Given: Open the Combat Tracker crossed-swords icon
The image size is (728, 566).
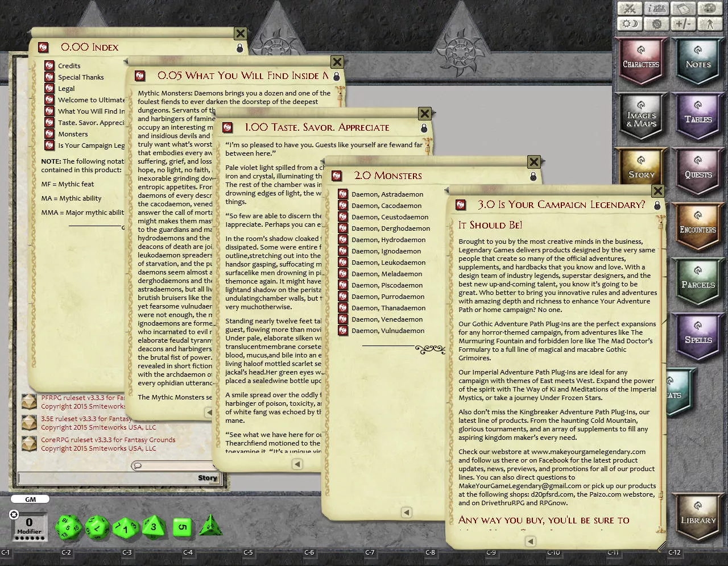Looking at the screenshot, I should click(630, 9).
